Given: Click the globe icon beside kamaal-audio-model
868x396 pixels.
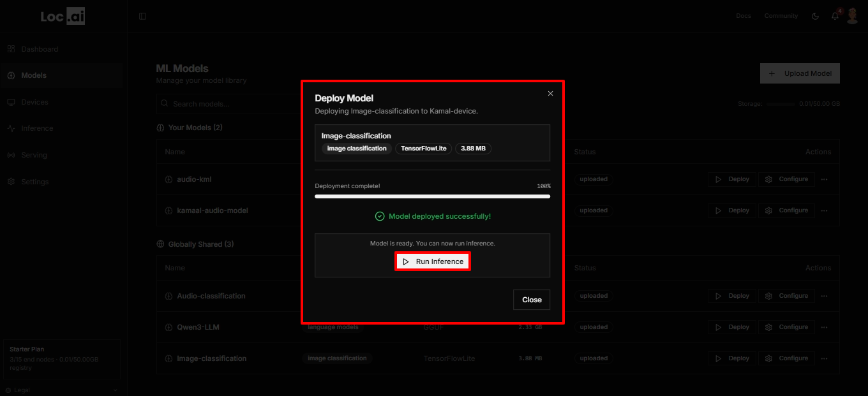Looking at the screenshot, I should tap(169, 210).
